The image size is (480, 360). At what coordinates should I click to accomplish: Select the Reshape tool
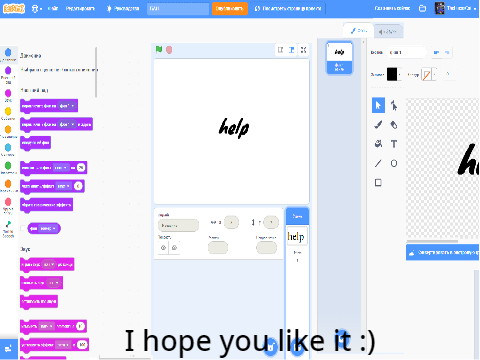394,105
